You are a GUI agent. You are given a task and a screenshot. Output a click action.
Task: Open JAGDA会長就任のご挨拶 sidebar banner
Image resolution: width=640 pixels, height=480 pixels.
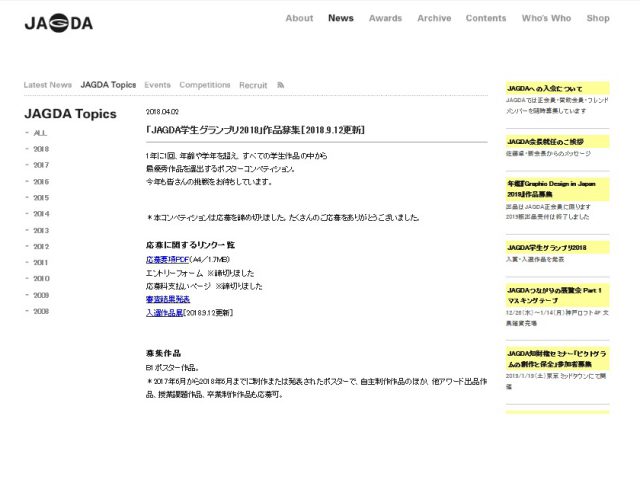coord(557,142)
